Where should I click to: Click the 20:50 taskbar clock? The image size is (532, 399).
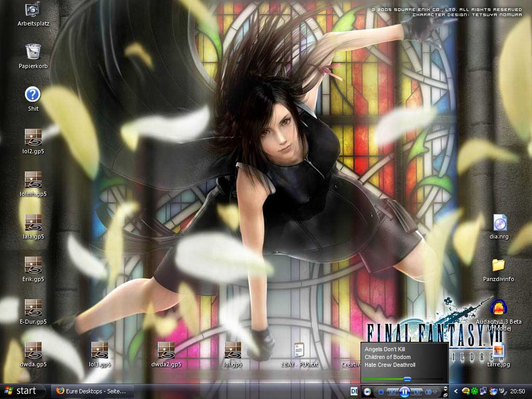518,391
